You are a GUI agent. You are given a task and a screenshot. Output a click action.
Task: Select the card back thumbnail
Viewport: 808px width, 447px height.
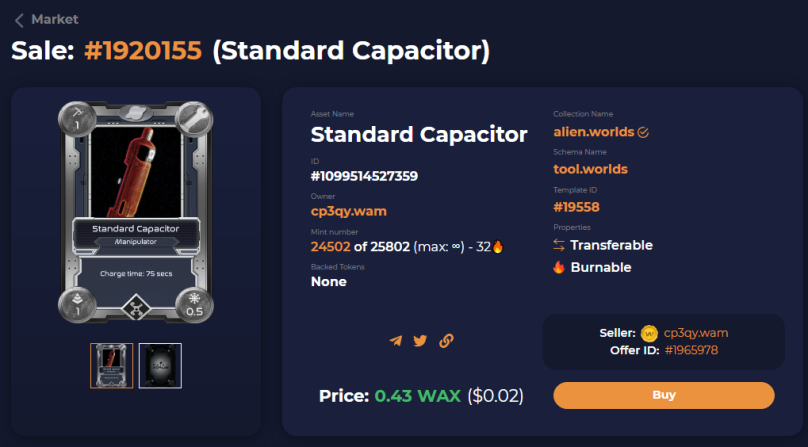(x=160, y=366)
